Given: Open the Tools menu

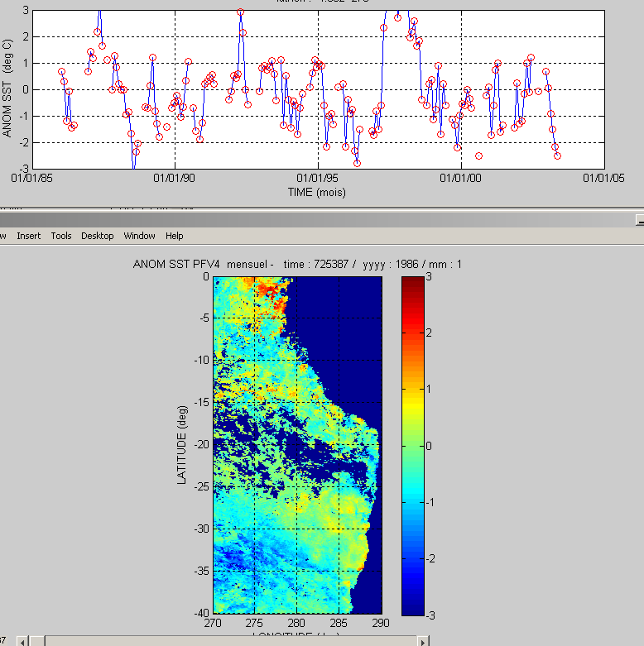Looking at the screenshot, I should (61, 236).
